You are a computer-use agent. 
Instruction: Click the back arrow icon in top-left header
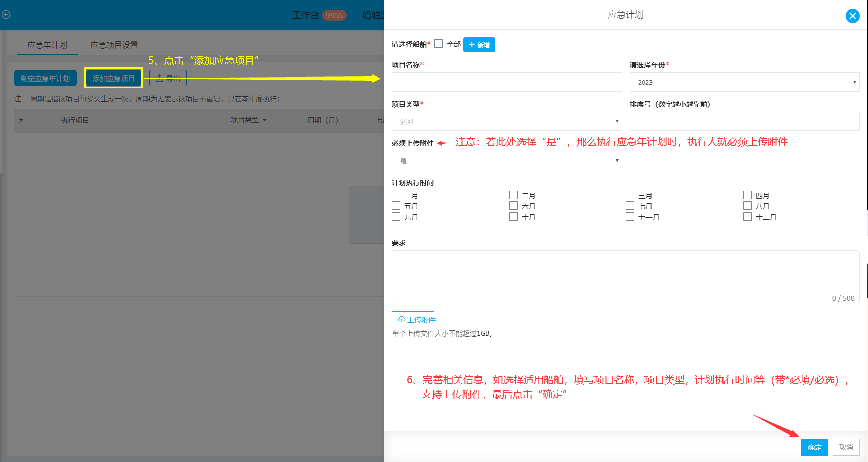point(6,15)
